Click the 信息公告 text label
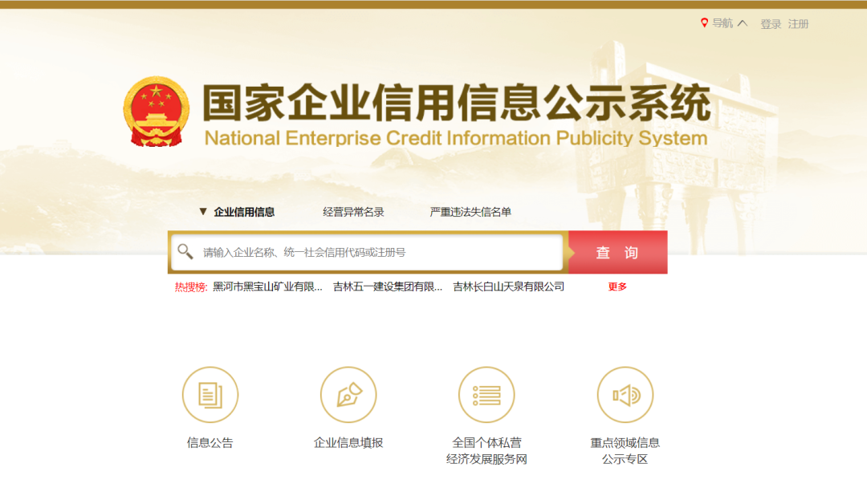The image size is (867, 504). pyautogui.click(x=210, y=443)
